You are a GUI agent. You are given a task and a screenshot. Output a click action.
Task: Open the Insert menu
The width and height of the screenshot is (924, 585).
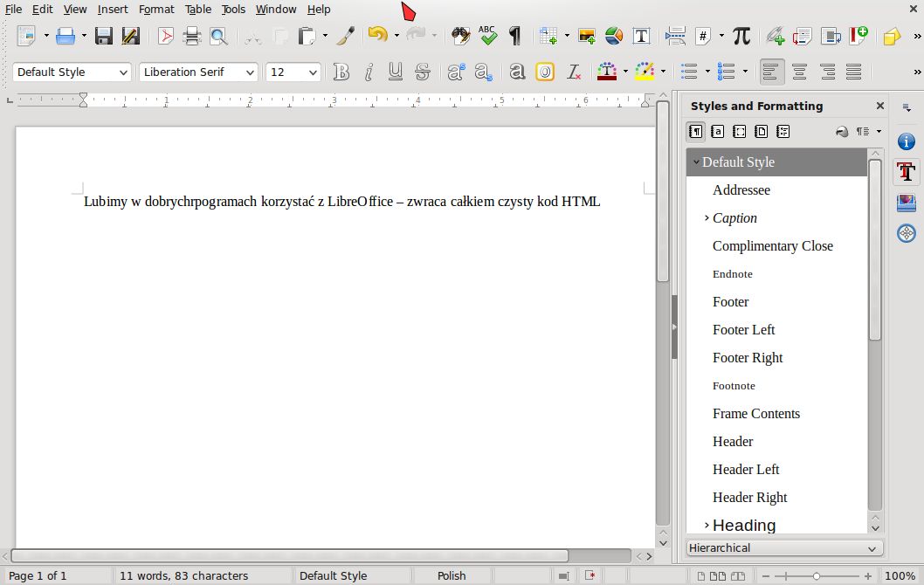tap(113, 10)
